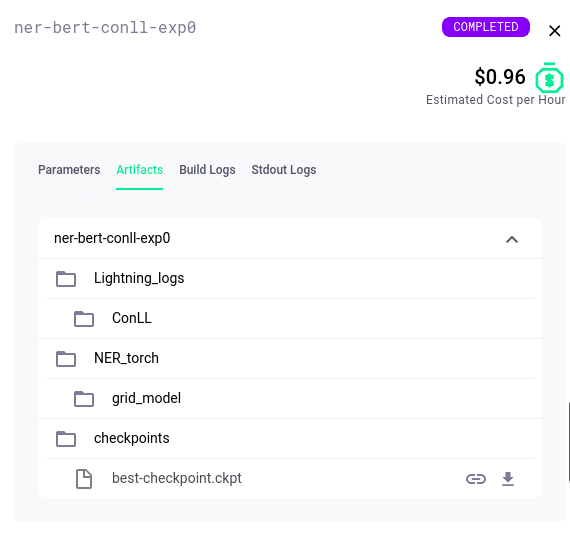Switch to the Parameters tab

(69, 170)
